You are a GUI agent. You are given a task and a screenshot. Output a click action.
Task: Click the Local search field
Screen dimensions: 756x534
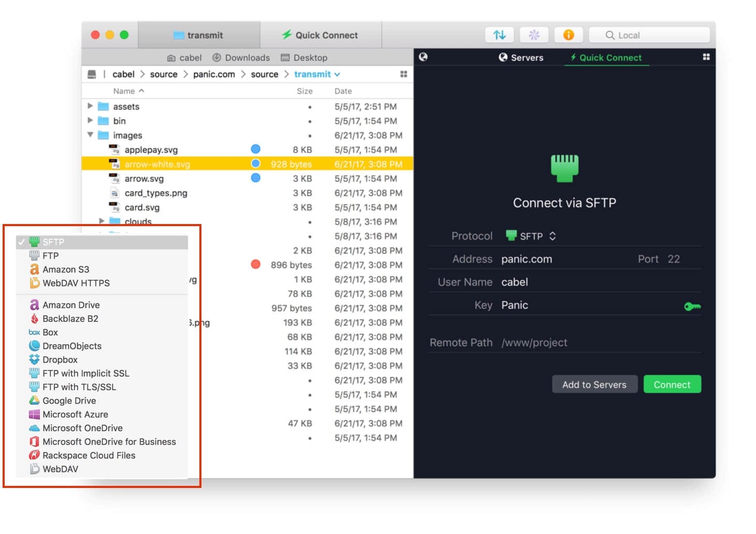click(649, 35)
